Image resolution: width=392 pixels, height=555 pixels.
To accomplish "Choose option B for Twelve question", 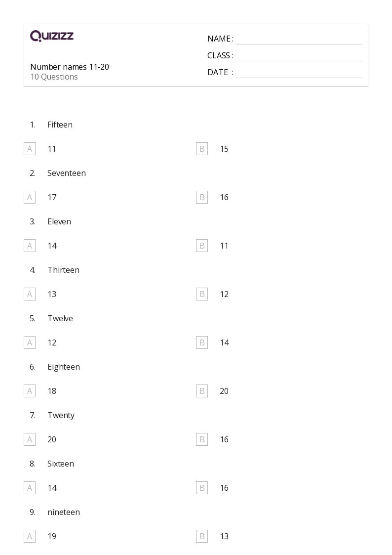I will [202, 342].
